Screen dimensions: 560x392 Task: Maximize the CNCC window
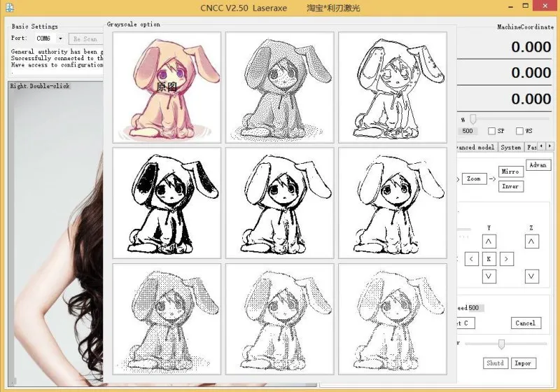point(526,6)
